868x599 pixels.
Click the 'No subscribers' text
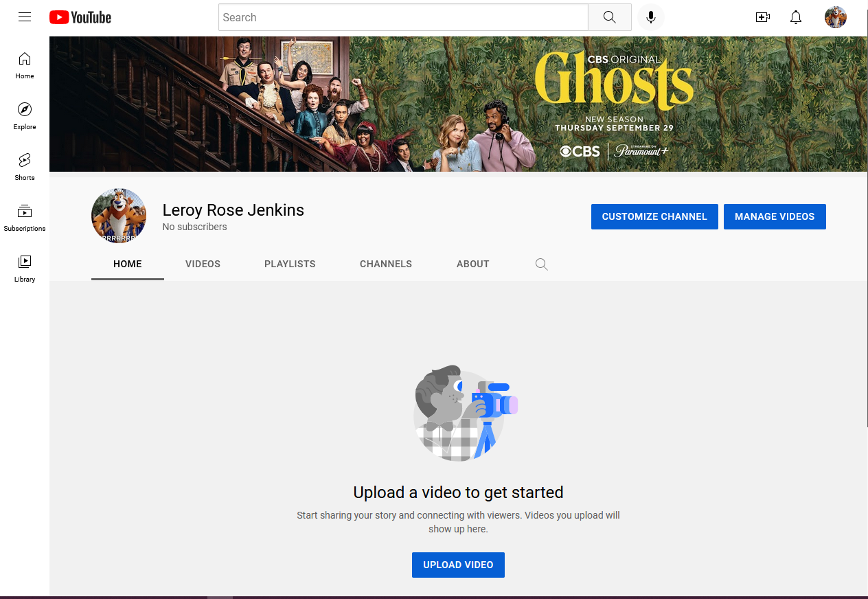tap(195, 227)
